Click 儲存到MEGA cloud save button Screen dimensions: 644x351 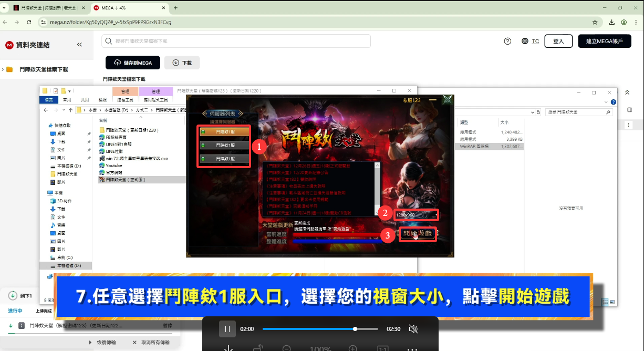133,63
